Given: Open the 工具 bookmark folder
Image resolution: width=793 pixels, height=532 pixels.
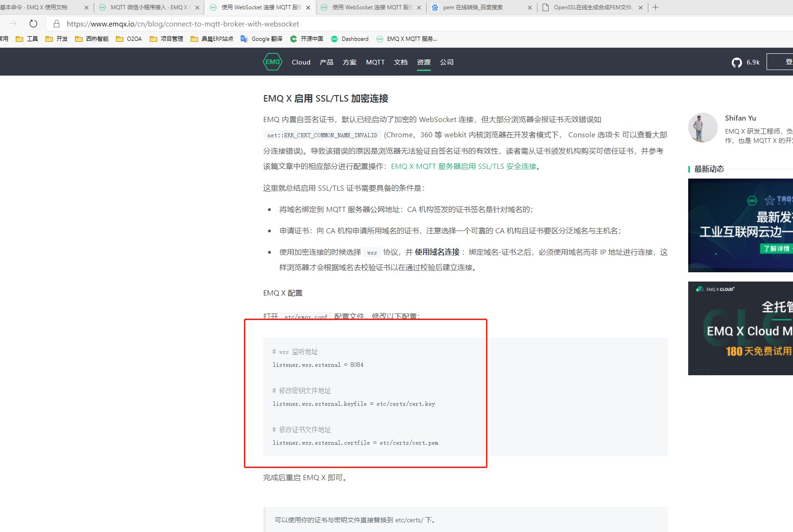Looking at the screenshot, I should pos(27,39).
